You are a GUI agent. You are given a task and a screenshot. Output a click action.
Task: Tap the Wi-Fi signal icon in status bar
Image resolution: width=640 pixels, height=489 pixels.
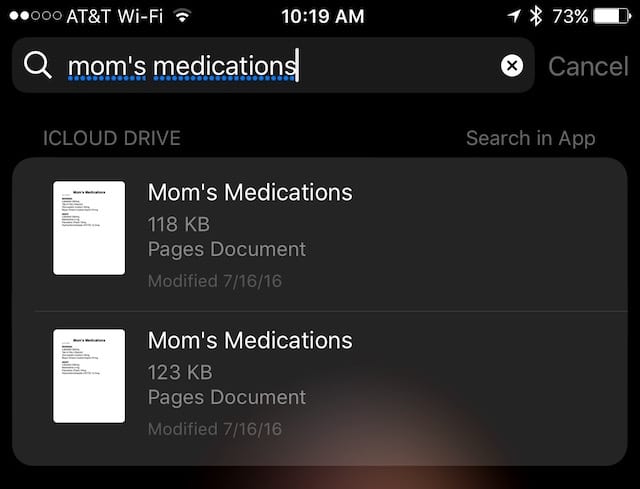(x=181, y=16)
